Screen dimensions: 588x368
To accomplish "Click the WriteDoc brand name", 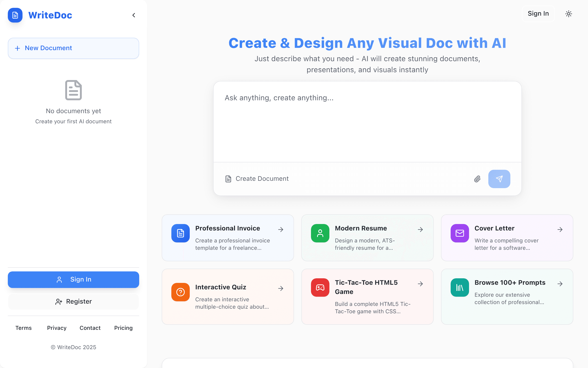I will click(50, 15).
